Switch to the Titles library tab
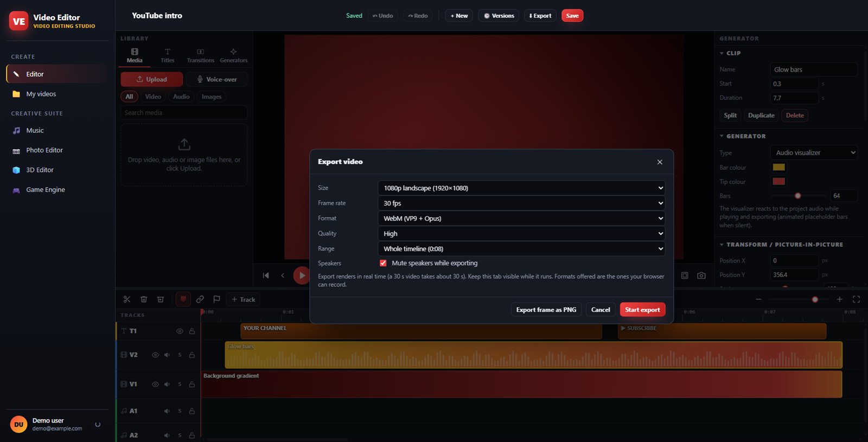 click(168, 56)
